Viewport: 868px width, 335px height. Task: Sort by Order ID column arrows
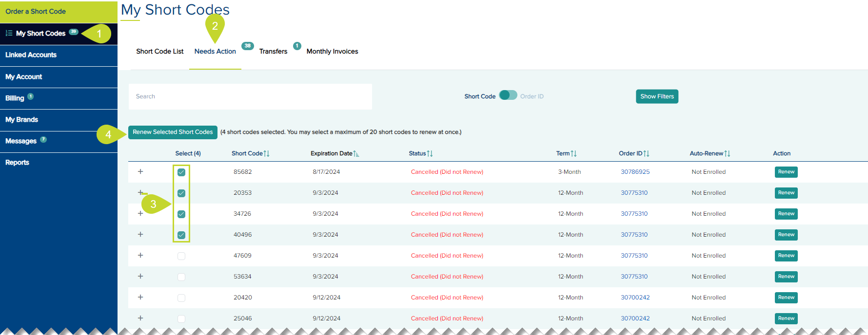pos(646,153)
